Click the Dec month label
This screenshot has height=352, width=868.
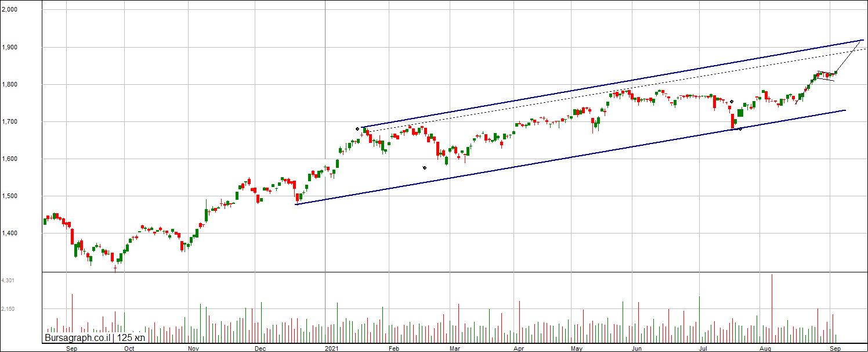(x=261, y=349)
